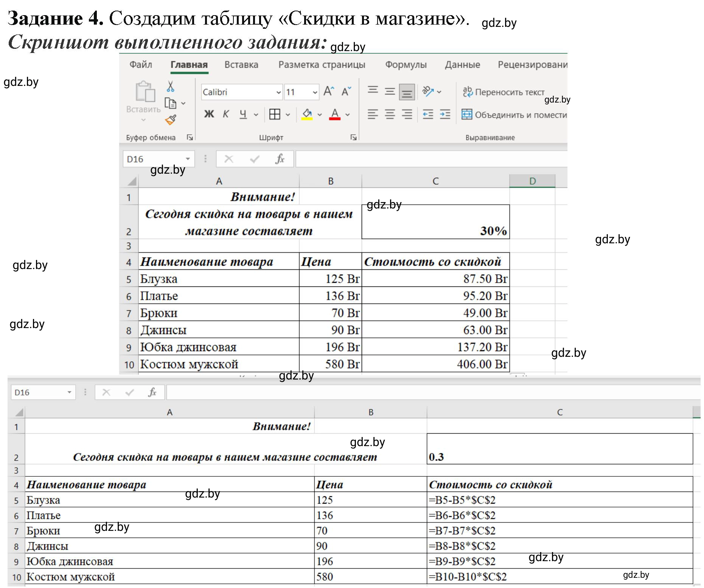Click Объединить и поместить merge button
Screen dimensions: 704x588
coord(514,114)
